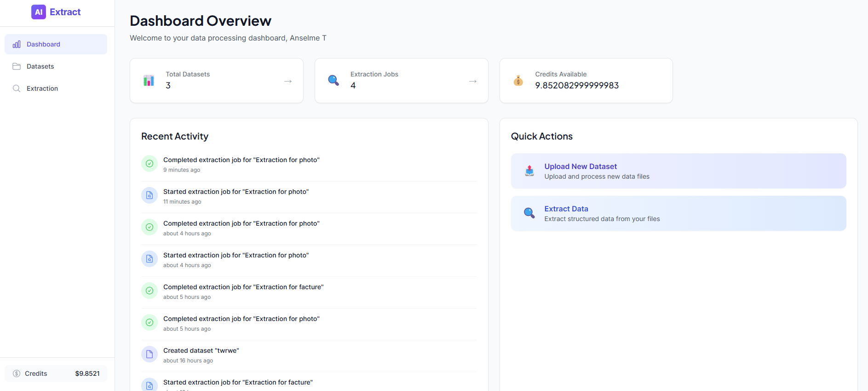Follow the arrow on Extraction Jobs card
The width and height of the screenshot is (868, 391).
coord(473,81)
